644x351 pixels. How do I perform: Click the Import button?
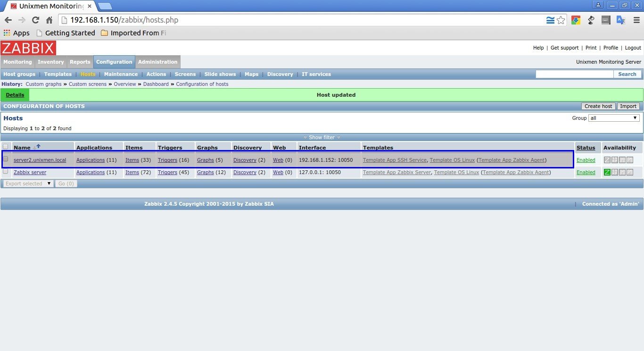coord(628,106)
